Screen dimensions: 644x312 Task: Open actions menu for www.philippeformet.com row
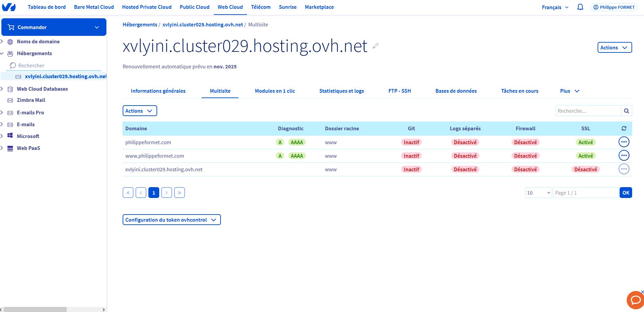pyautogui.click(x=624, y=156)
